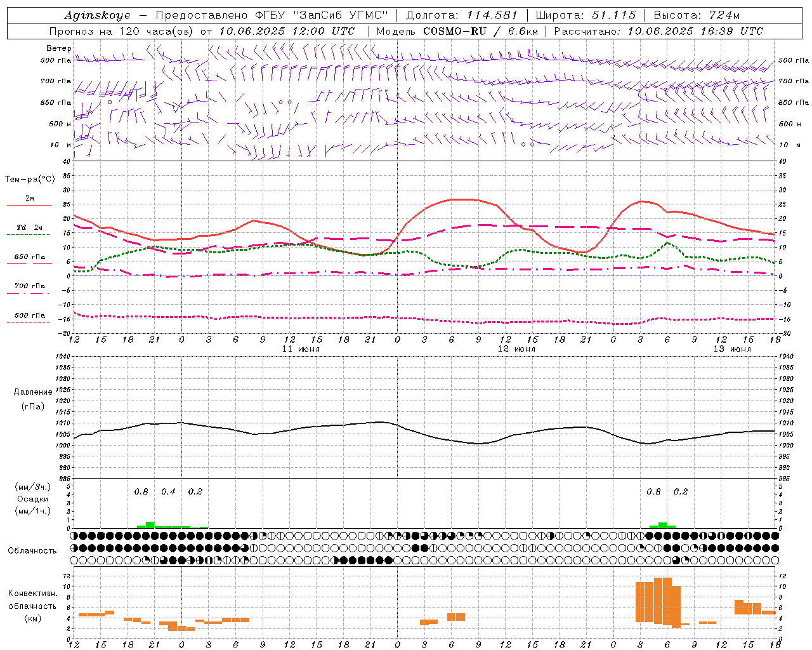
Task: Click the "Осадки" precipitation label
Action: [32, 499]
